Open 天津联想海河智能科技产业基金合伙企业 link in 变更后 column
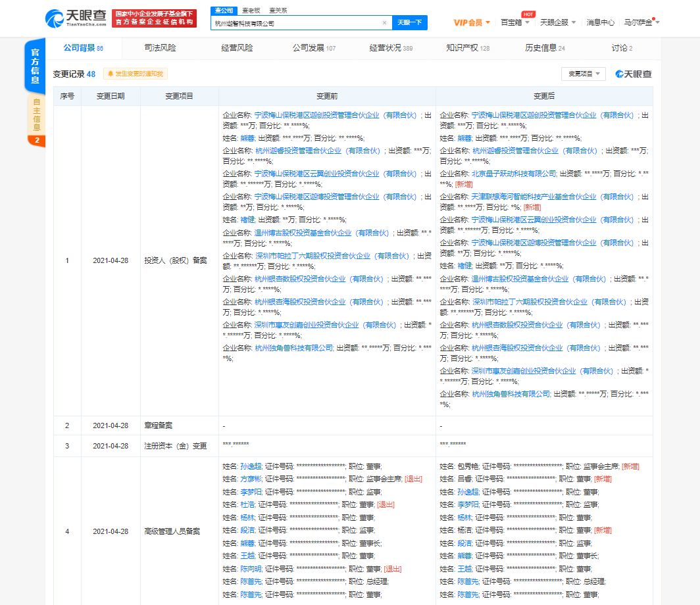Screen dimensions: 700x605 coord(552,197)
